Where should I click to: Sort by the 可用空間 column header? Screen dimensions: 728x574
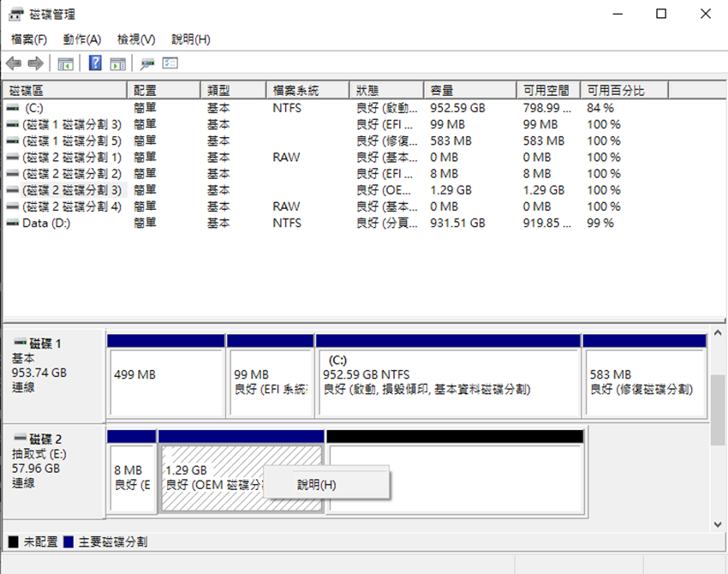tap(549, 90)
